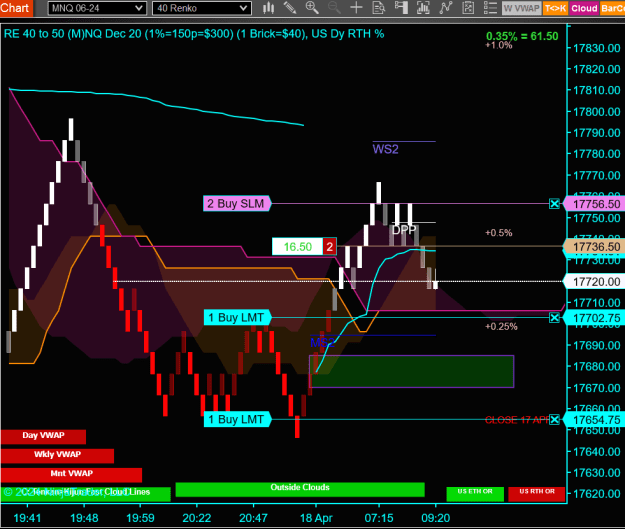The width and height of the screenshot is (625, 529).
Task: Click the 17720.00 current price tag
Action: tap(594, 282)
